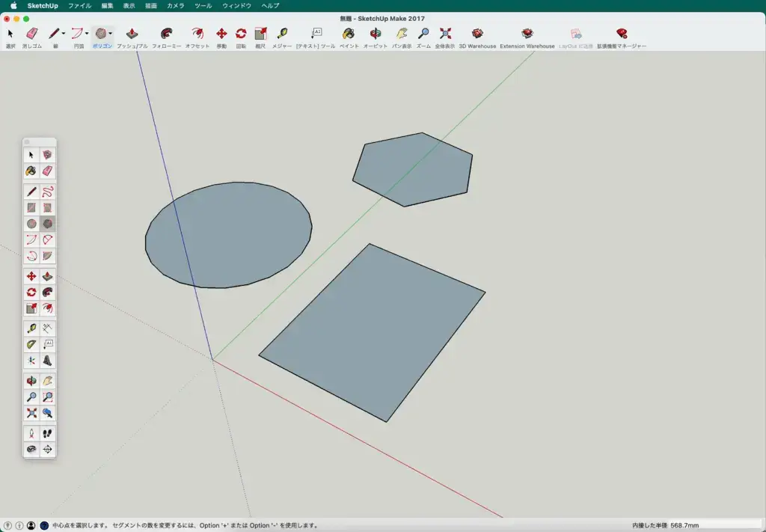Image resolution: width=766 pixels, height=532 pixels.
Task: Choose Follow Me tool in floating palette
Action: pos(47,293)
